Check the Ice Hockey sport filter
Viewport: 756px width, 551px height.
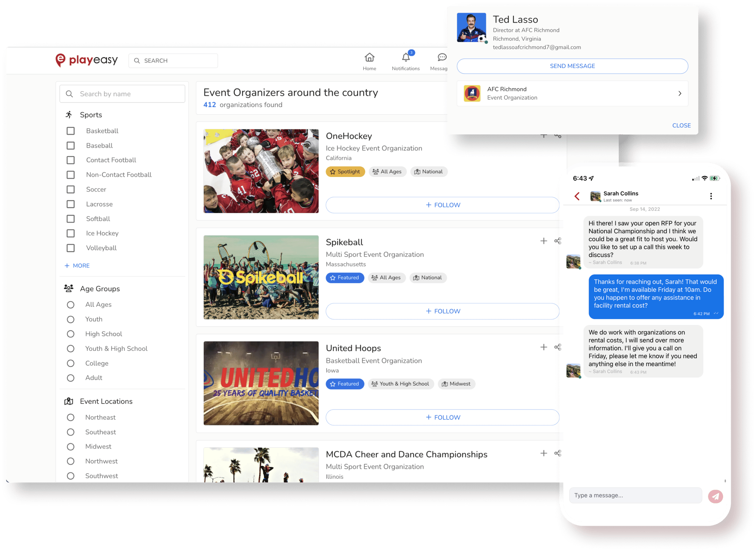pyautogui.click(x=71, y=233)
